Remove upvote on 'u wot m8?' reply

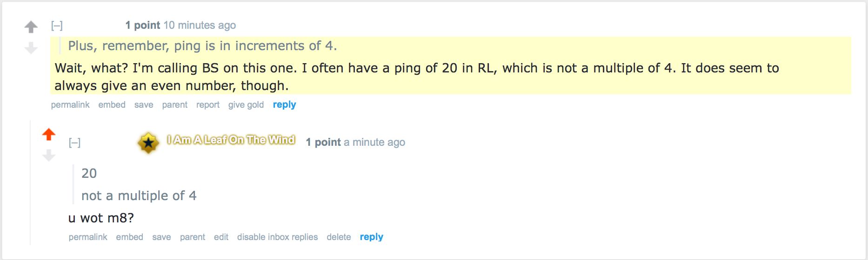[x=49, y=134]
